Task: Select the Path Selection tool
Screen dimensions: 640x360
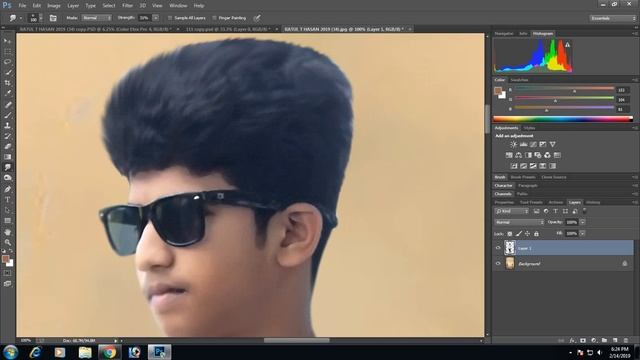Action: tap(7, 210)
